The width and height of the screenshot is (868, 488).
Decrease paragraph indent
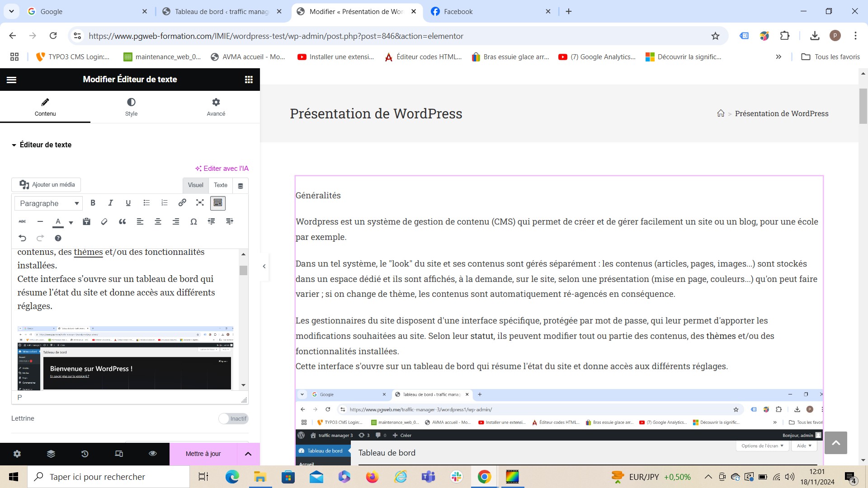pyautogui.click(x=212, y=221)
